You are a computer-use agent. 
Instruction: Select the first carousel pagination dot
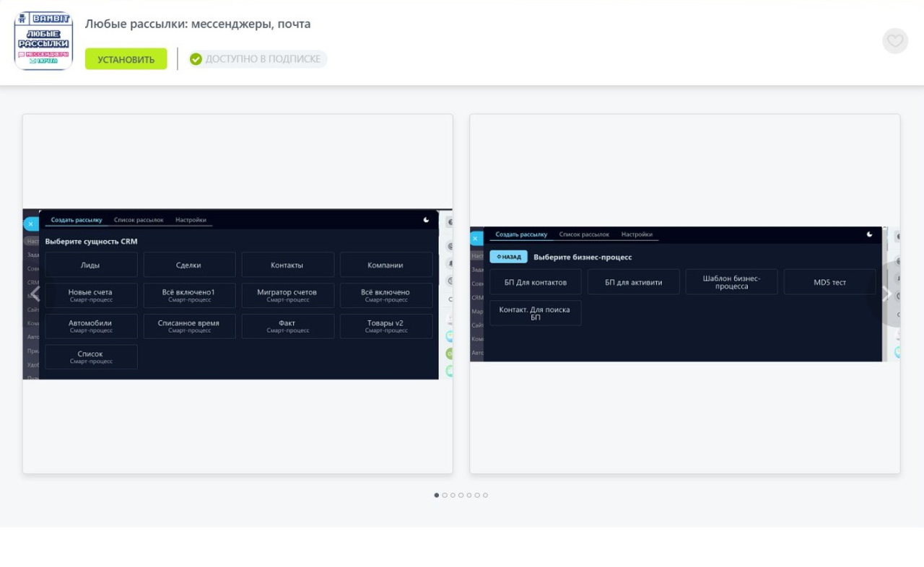point(437,496)
